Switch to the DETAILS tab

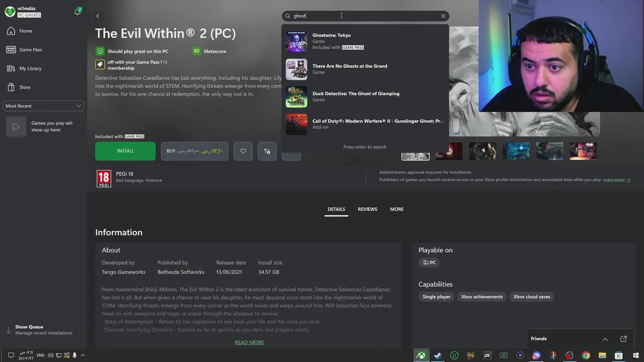(336, 209)
